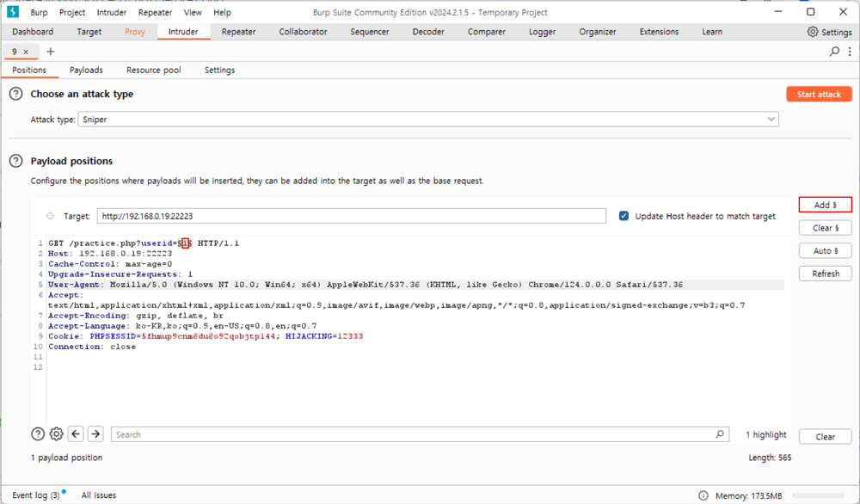Open the Repeater menu
The image size is (860, 504).
pyautogui.click(x=155, y=12)
